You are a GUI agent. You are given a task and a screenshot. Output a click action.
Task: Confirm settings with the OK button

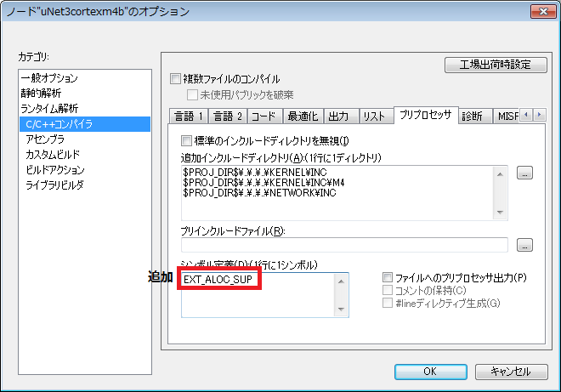[430, 372]
